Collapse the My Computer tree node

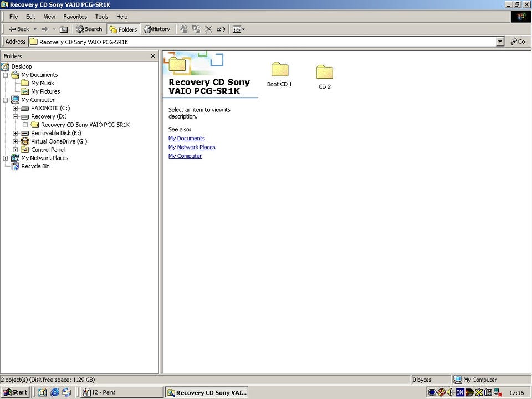(x=6, y=100)
